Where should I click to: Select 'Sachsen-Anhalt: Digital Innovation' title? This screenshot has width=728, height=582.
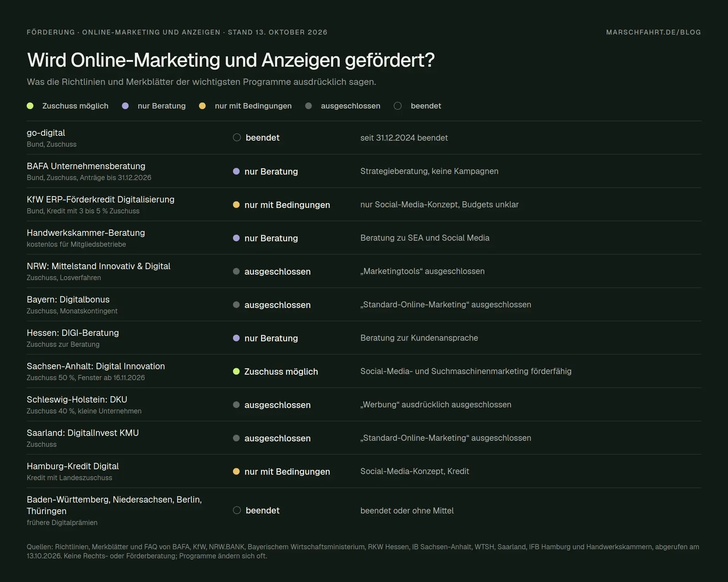(x=96, y=366)
